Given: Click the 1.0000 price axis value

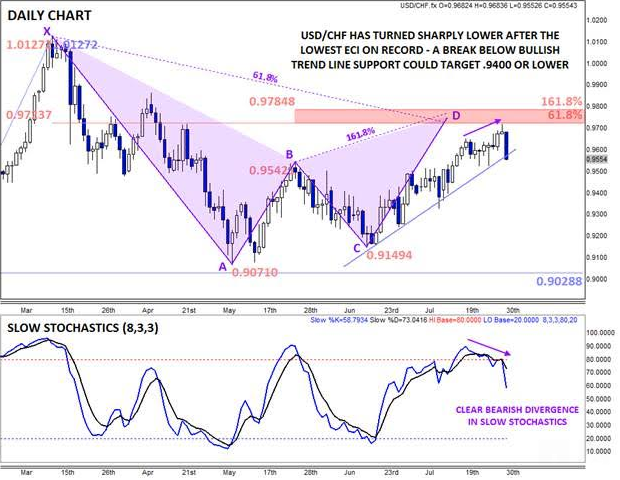Looking at the screenshot, I should (597, 63).
